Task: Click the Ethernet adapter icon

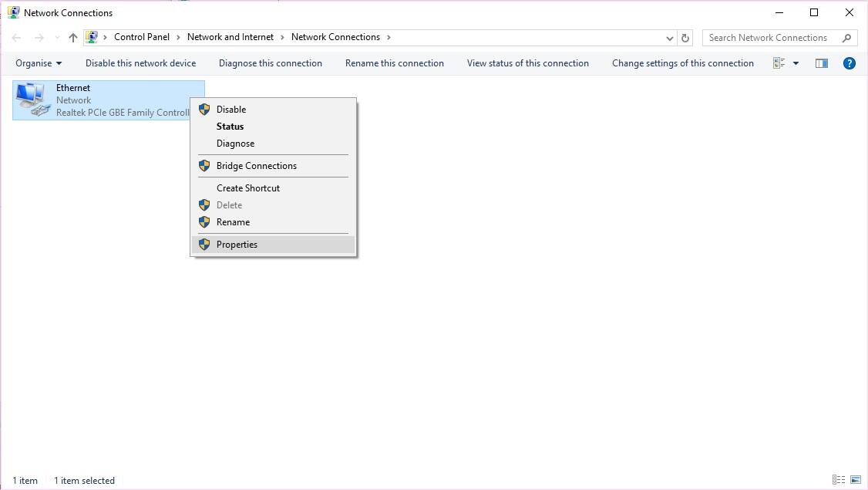Action: pos(32,100)
